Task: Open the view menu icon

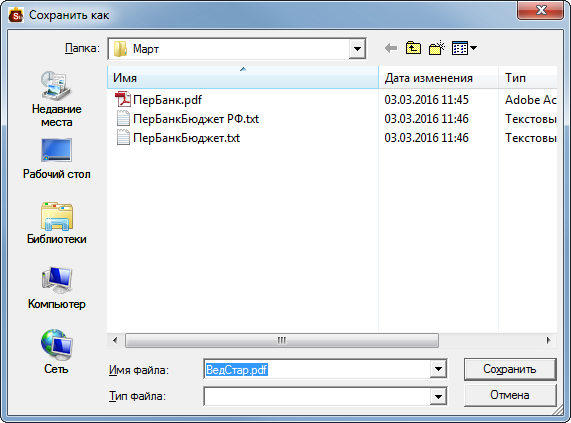Action: click(x=464, y=48)
